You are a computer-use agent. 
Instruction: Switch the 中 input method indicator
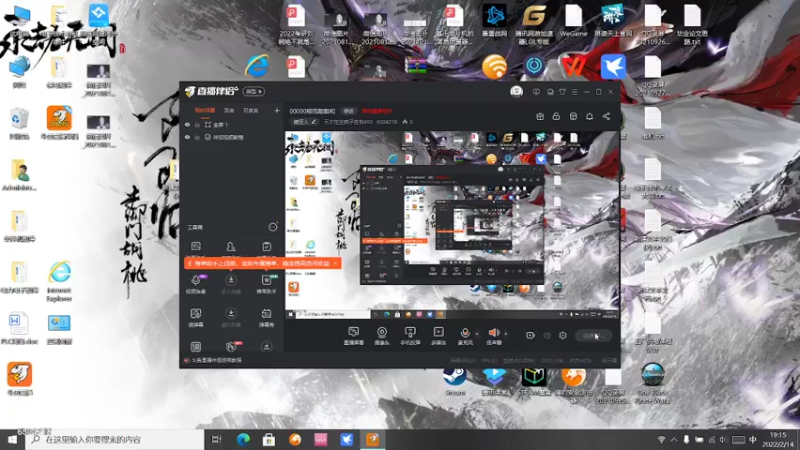click(x=753, y=439)
